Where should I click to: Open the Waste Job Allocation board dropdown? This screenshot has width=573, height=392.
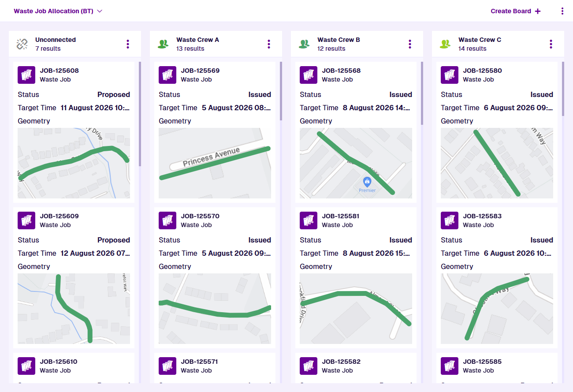tap(58, 11)
